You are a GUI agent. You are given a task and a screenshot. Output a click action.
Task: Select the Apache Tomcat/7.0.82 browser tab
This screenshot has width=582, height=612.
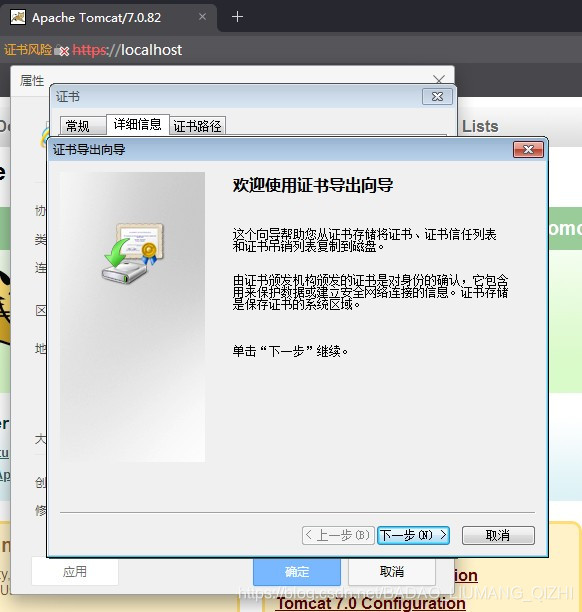109,18
